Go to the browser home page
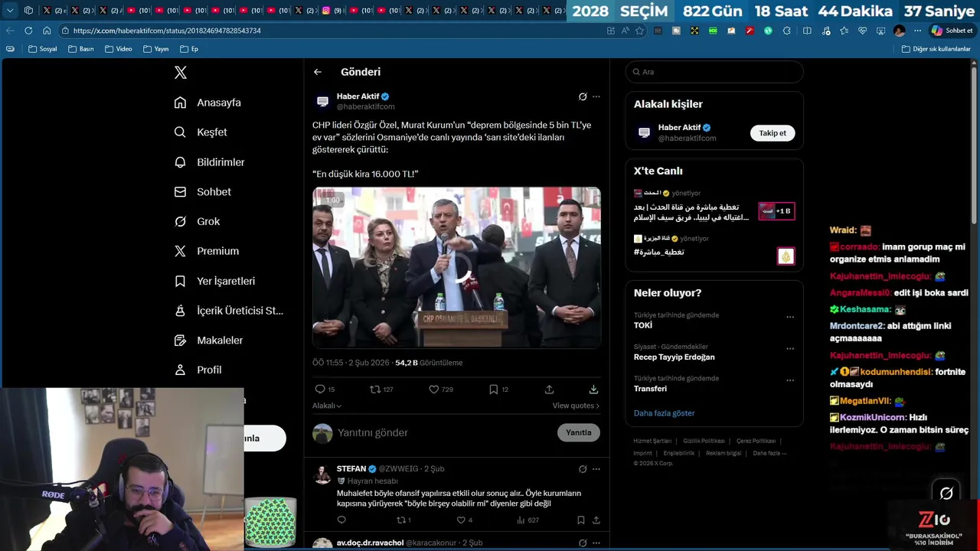 tap(47, 31)
